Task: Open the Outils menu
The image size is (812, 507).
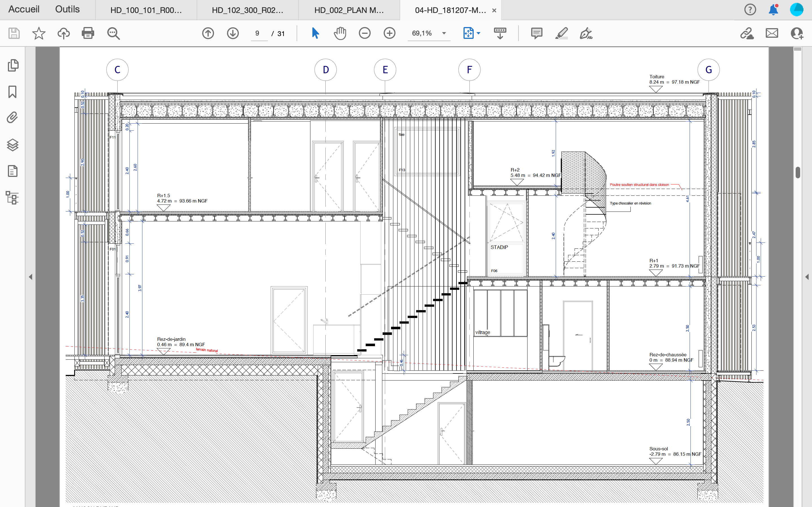Action: click(x=67, y=9)
